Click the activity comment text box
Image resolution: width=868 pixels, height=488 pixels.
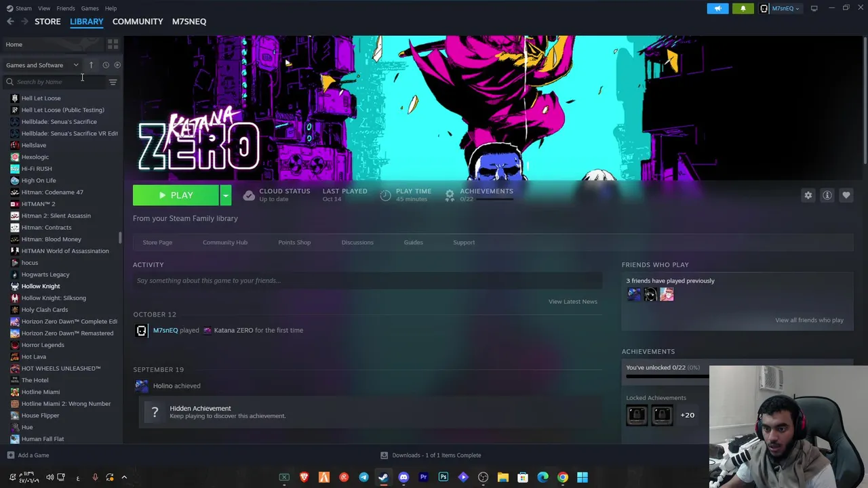click(368, 281)
